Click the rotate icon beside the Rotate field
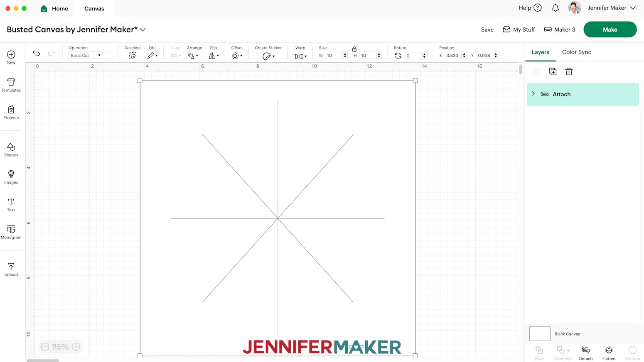The image size is (644, 362). [x=398, y=56]
